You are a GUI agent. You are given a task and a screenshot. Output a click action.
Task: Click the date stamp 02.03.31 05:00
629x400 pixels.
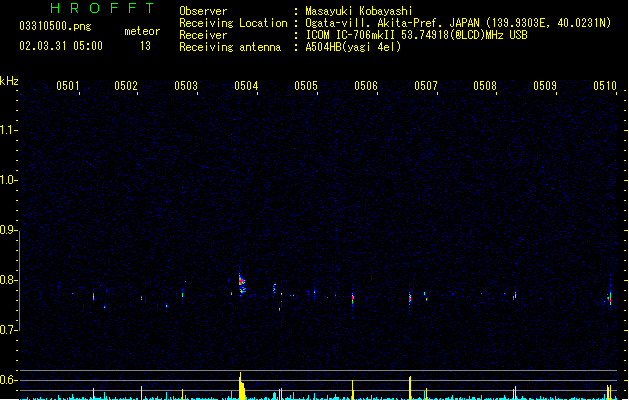click(61, 46)
